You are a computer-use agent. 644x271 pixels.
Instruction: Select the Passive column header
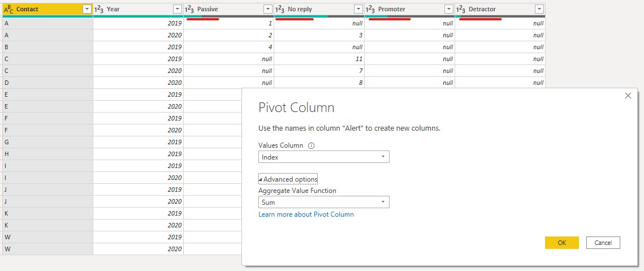[x=229, y=9]
